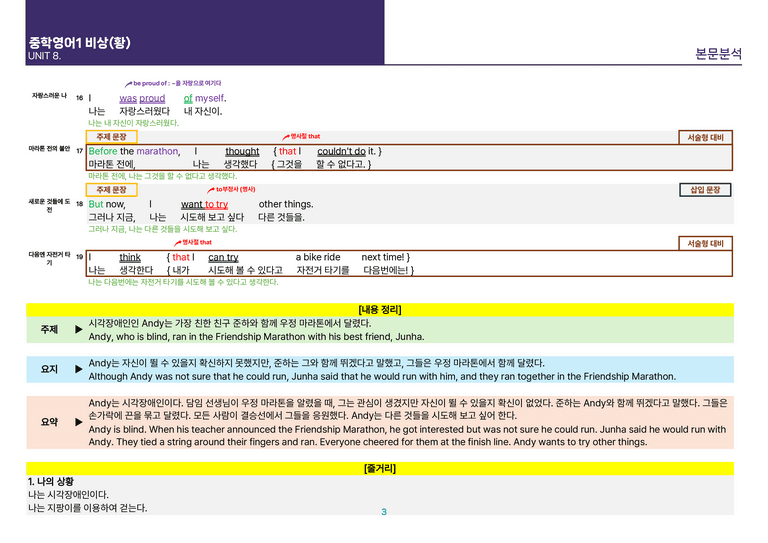The image size is (768, 543).
Task: Click the yellow '[내용 정리]' heading
Action: coord(380,309)
